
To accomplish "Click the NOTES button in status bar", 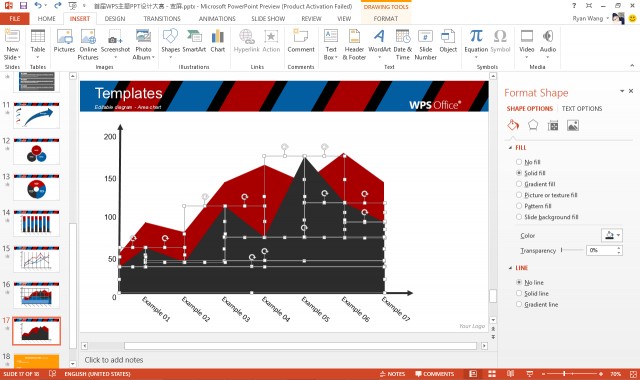I will pyautogui.click(x=392, y=374).
